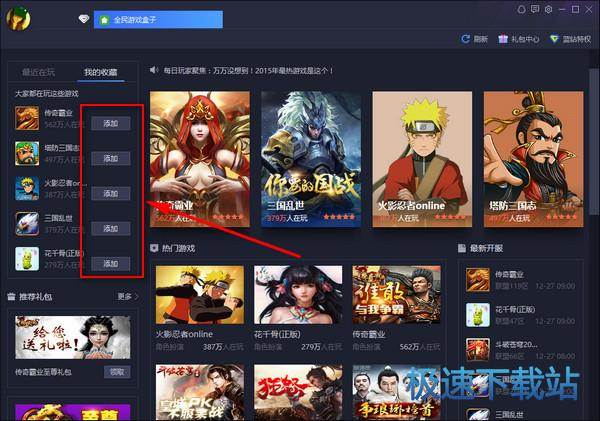Add 塔防三国志 to favorites with 添加

pos(111,158)
